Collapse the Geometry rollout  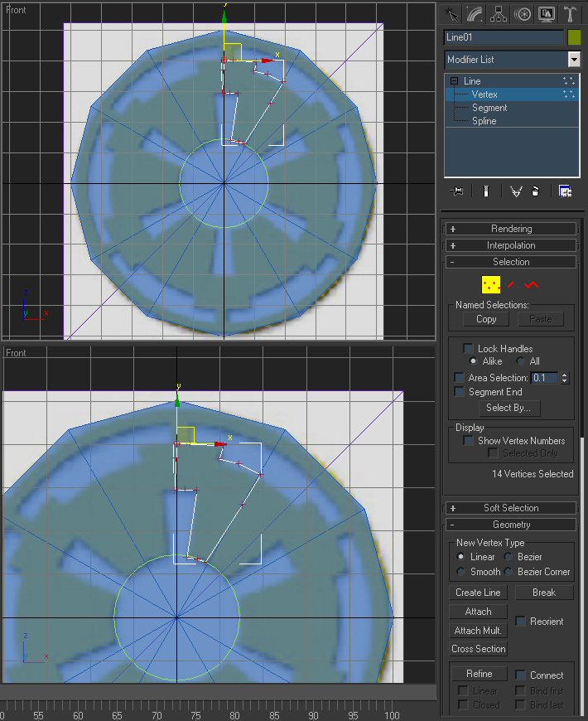[511, 525]
